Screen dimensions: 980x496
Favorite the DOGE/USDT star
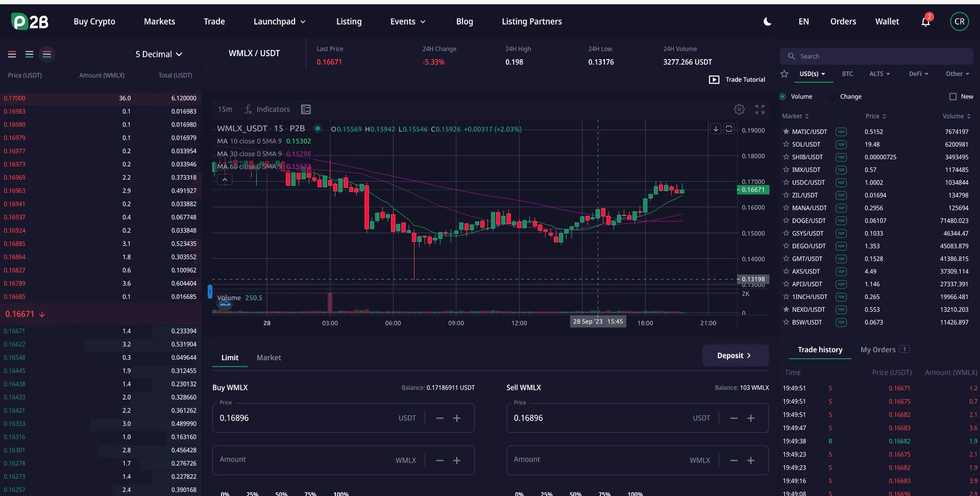[786, 221]
